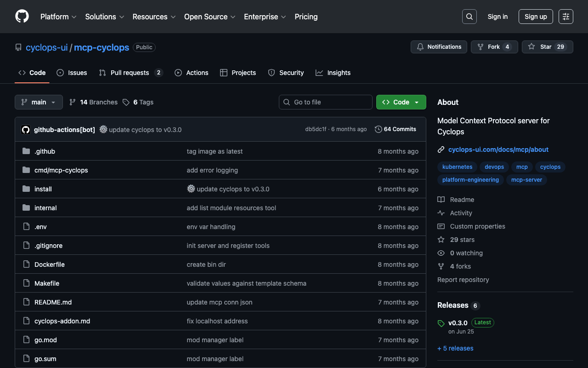Click the Go to file field
This screenshot has height=368, width=588.
[326, 102]
